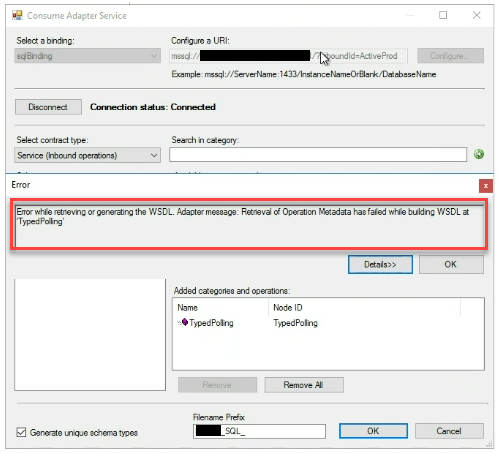Open the sqlBinding binding dropdown

(x=87, y=56)
